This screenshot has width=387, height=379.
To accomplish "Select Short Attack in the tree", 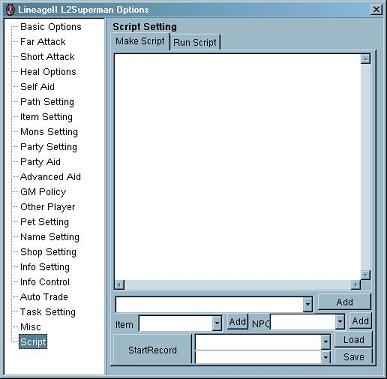I will tap(47, 57).
